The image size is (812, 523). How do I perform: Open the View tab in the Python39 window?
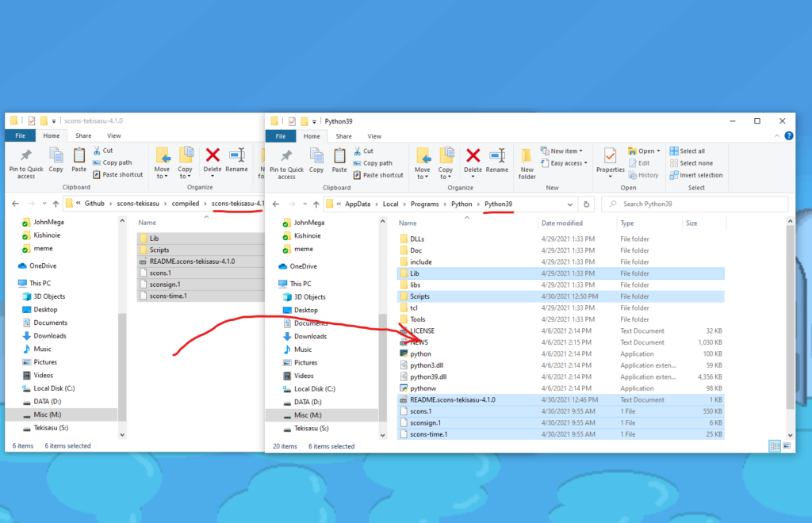tap(374, 136)
